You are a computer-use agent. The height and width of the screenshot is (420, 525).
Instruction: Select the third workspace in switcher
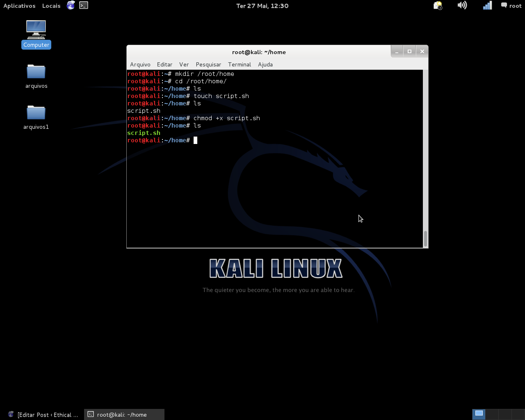click(x=505, y=414)
